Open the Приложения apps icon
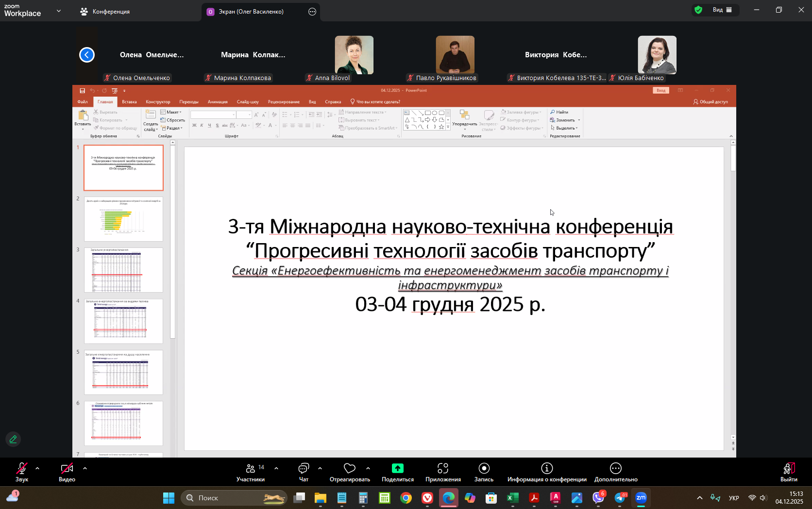The width and height of the screenshot is (812, 509). coord(443,469)
